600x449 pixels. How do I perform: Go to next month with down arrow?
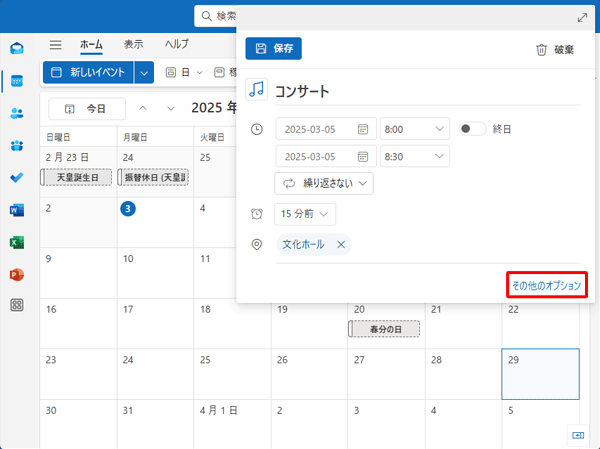(x=171, y=109)
